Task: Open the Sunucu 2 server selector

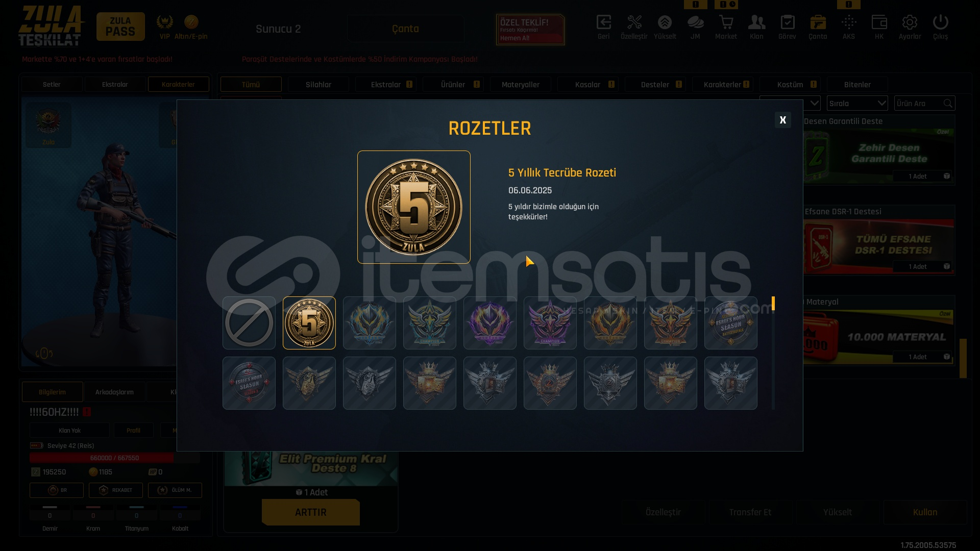Action: pyautogui.click(x=278, y=29)
